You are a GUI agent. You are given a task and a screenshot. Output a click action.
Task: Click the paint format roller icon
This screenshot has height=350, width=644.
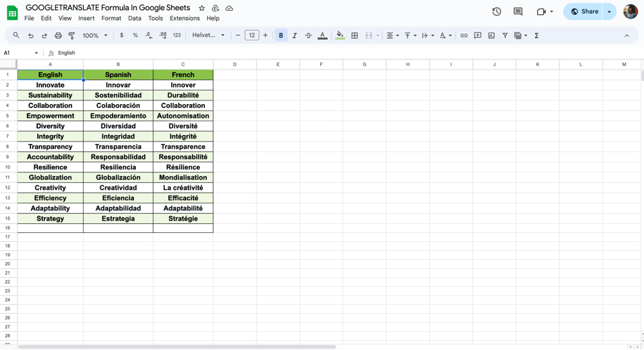pyautogui.click(x=71, y=35)
